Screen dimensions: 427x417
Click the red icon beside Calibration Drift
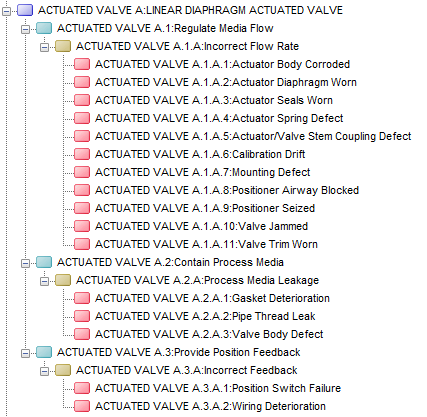(82, 154)
